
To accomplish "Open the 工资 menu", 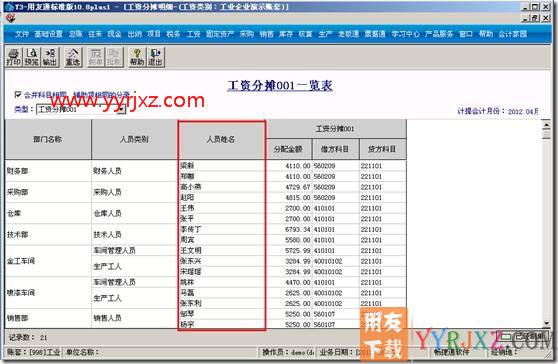I will 194,34.
